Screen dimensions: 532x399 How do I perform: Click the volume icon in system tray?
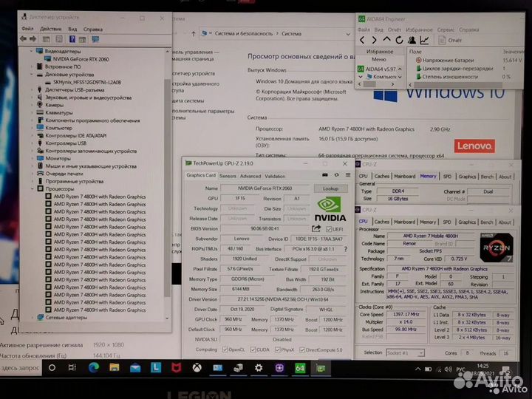click(x=449, y=369)
